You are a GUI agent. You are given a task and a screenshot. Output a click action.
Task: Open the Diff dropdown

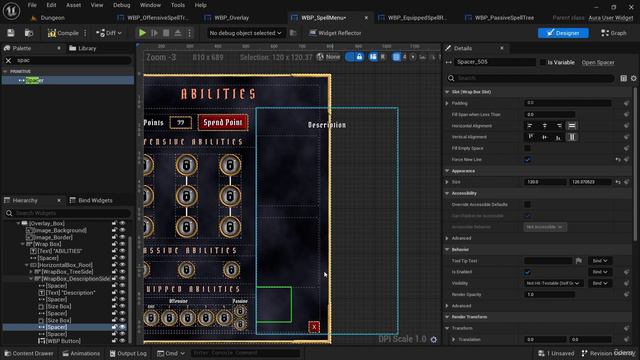(x=109, y=33)
